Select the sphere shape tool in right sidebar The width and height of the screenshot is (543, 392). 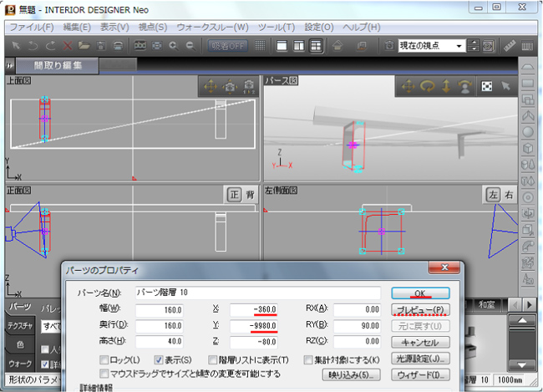(528, 131)
